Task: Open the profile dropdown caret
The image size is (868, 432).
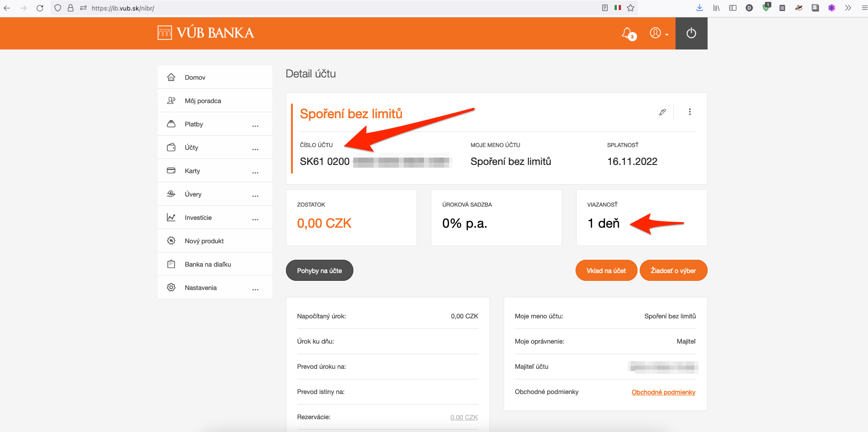Action: coord(667,35)
